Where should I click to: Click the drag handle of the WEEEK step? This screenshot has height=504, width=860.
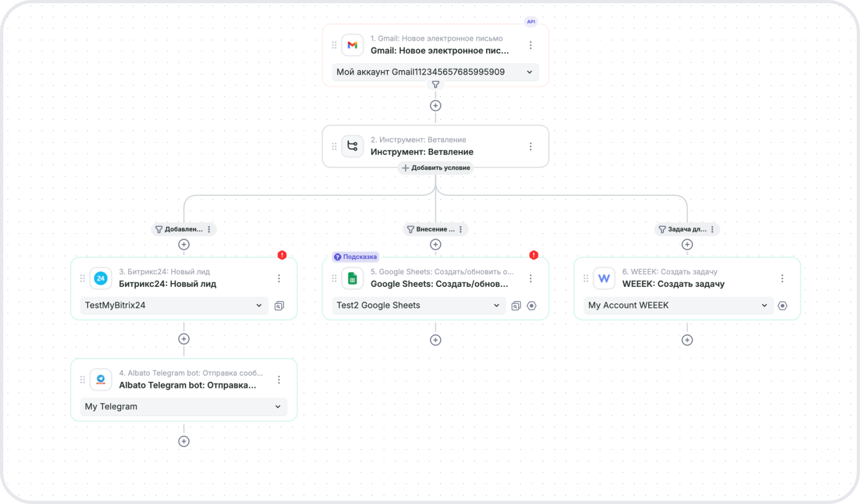[x=586, y=278]
